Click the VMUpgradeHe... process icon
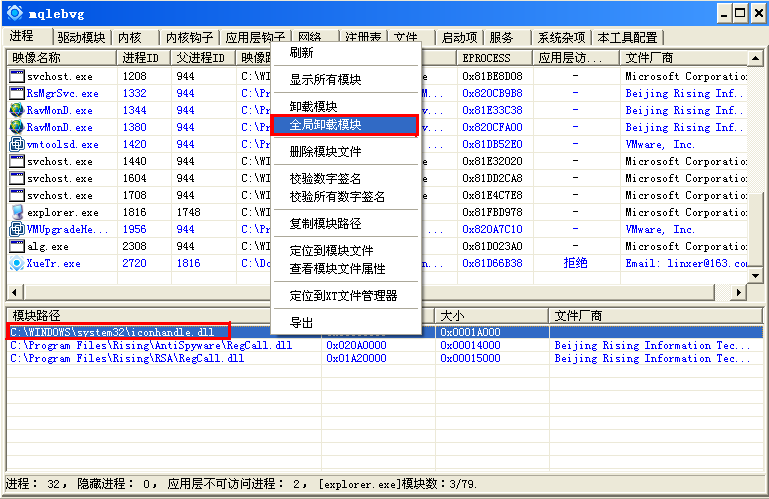Screen dimensions: 769x499 point(17,229)
